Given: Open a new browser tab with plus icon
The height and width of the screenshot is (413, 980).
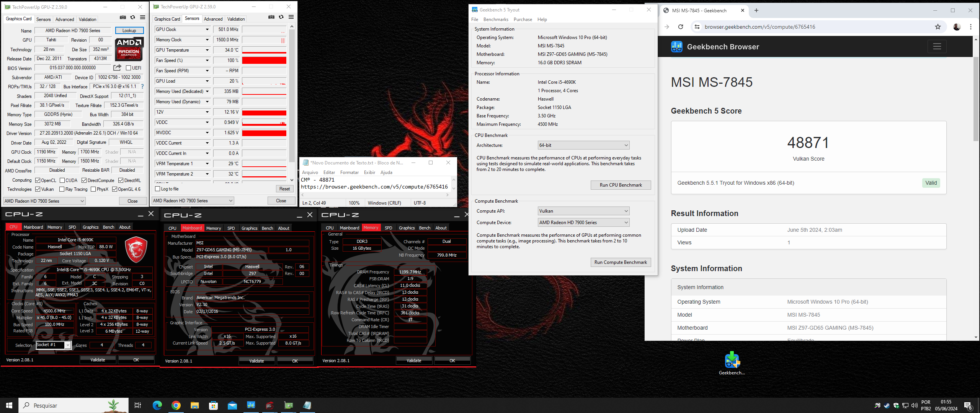Looking at the screenshot, I should [x=756, y=10].
